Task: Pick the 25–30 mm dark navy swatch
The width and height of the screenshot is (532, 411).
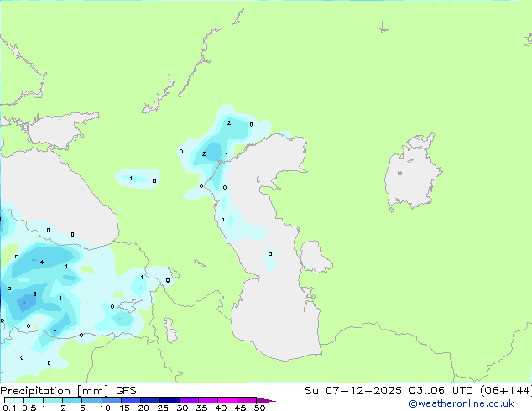Action: coord(169,400)
